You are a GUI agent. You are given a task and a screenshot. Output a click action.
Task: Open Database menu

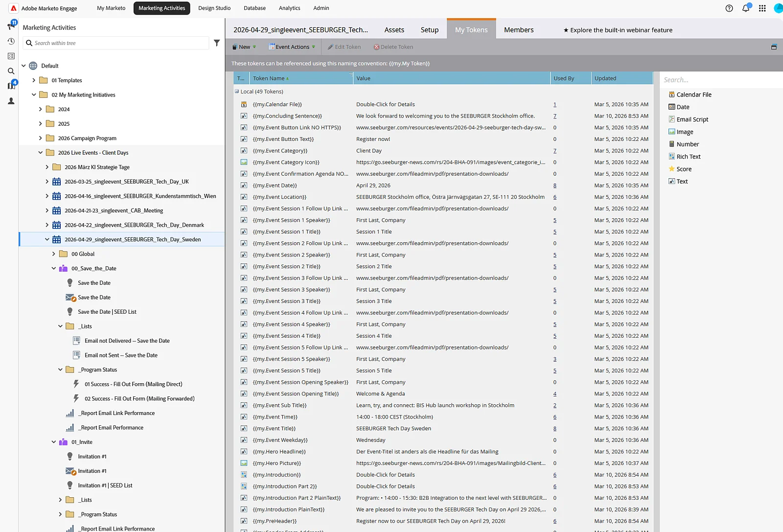click(x=254, y=8)
